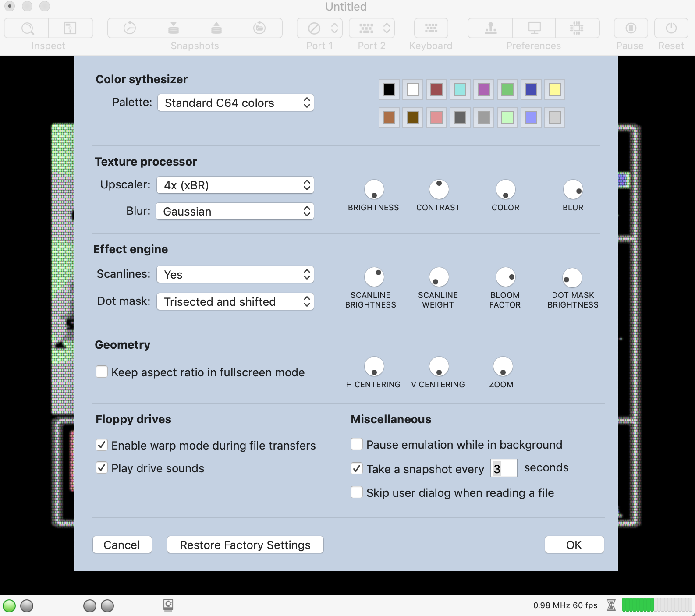Toggle the Play drive sounds checkbox
Viewport: 695px width, 616px height.
102,468
